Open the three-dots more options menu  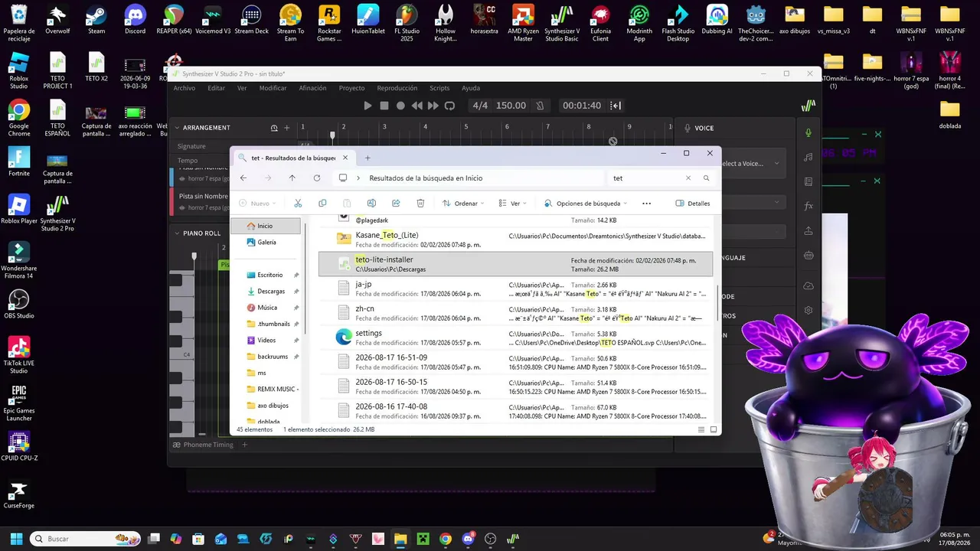click(646, 204)
